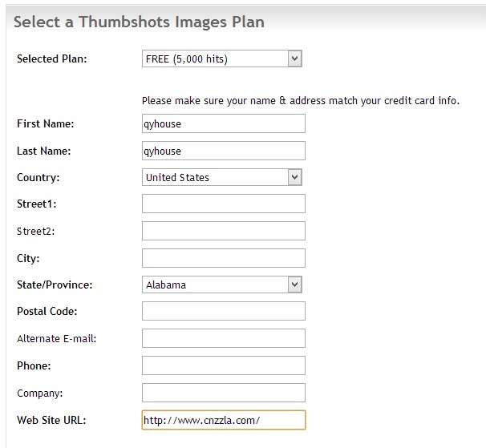Viewport: 486px width, 448px height.
Task: Click the Country dropdown arrow button
Action: pyautogui.click(x=294, y=177)
